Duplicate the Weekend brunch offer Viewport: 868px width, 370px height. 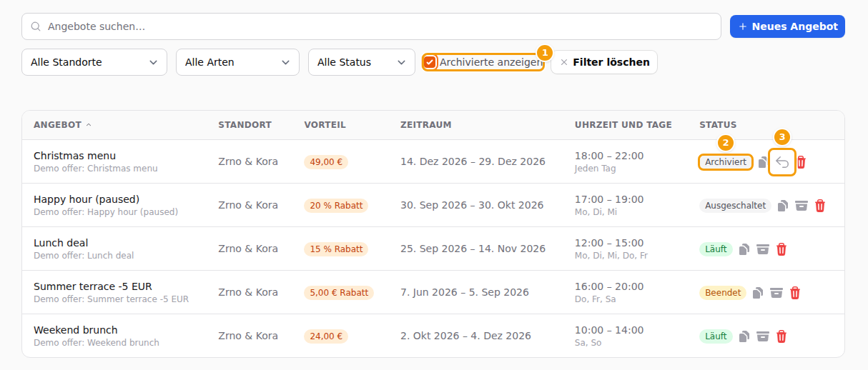point(744,336)
